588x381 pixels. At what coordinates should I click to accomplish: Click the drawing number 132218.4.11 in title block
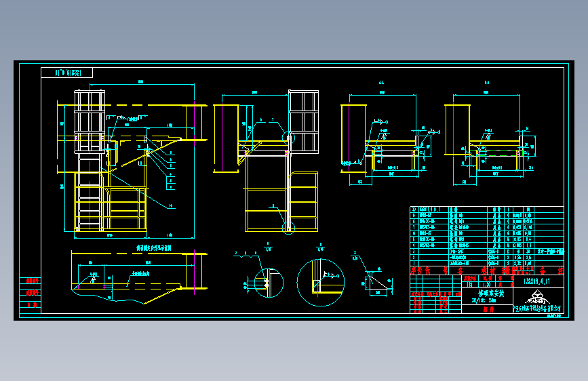click(x=536, y=281)
